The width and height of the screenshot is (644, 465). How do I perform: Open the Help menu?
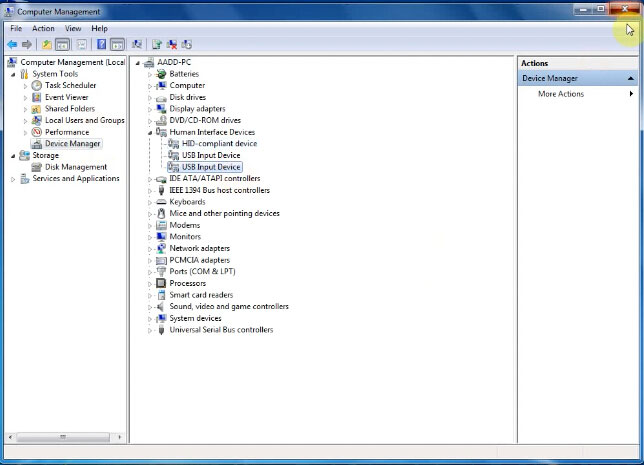[x=99, y=28]
